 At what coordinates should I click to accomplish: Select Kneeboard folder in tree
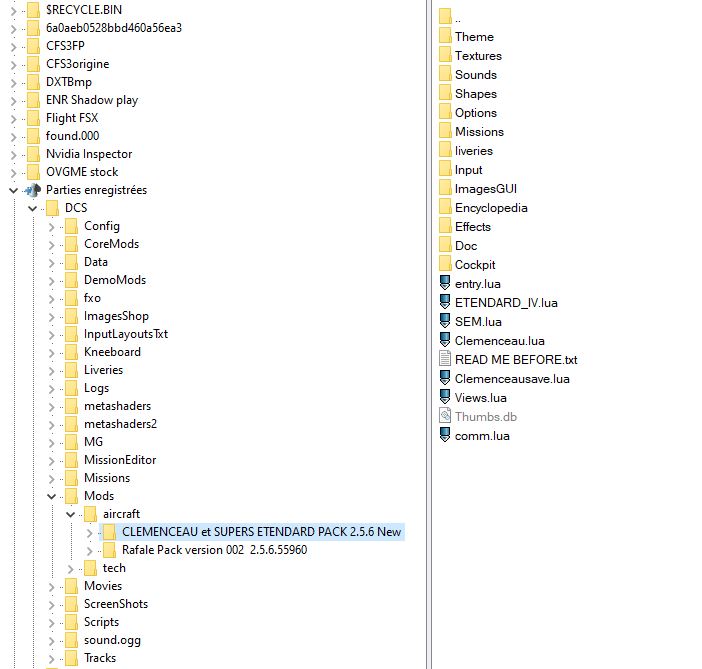[112, 352]
